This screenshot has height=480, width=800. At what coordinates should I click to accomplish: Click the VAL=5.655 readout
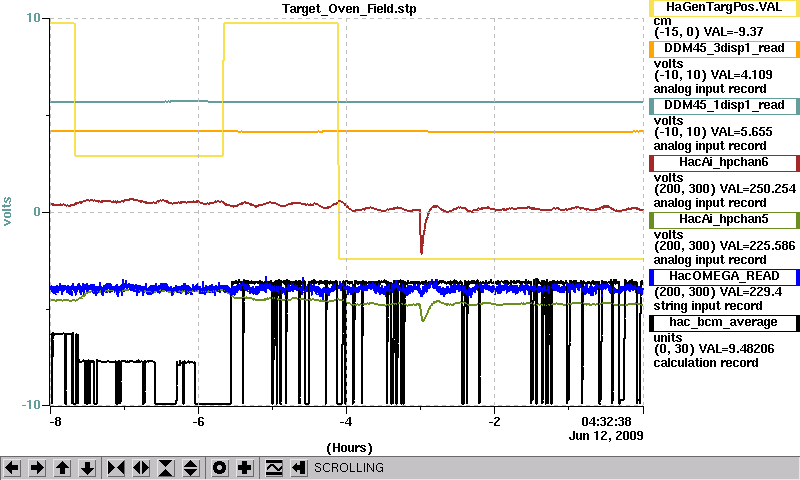click(x=741, y=132)
